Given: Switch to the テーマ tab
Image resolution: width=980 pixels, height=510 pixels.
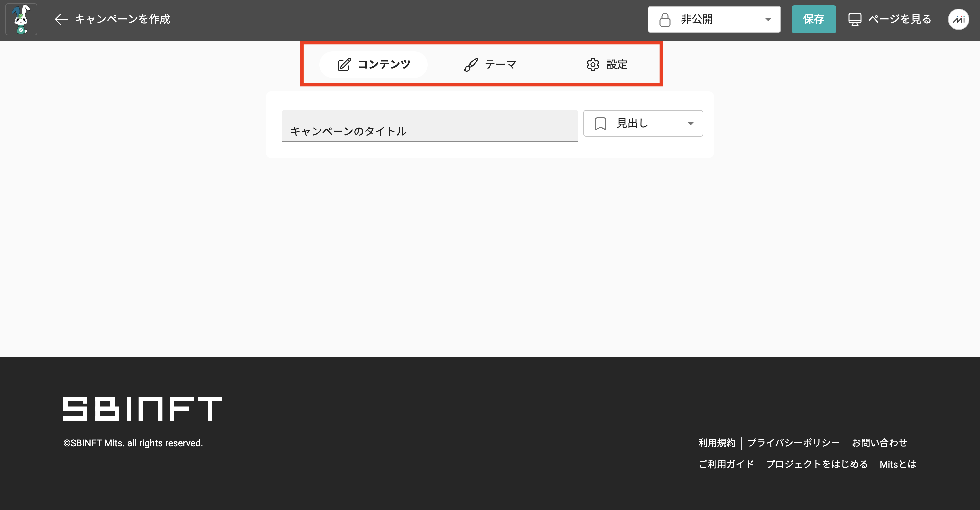Looking at the screenshot, I should [x=490, y=65].
